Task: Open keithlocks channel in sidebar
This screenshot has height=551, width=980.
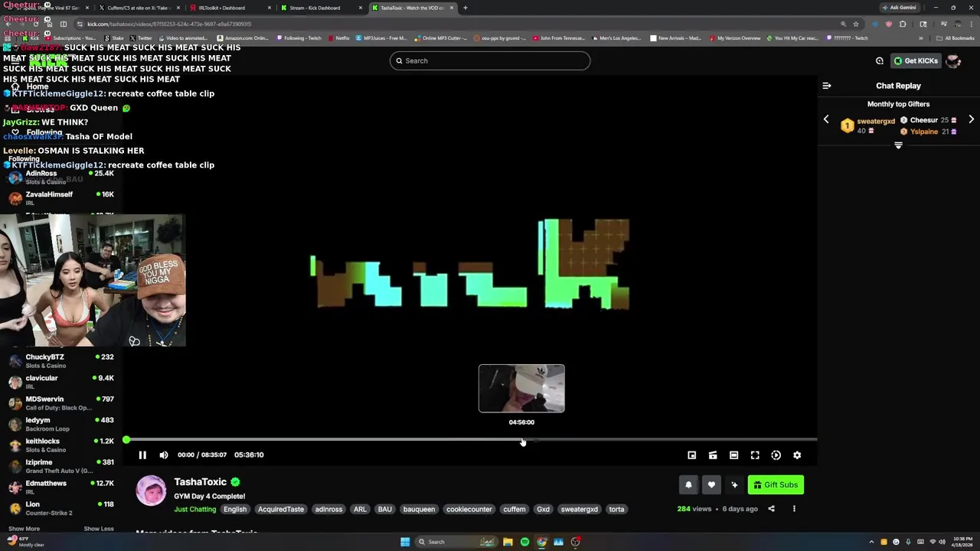Action: tap(61, 445)
